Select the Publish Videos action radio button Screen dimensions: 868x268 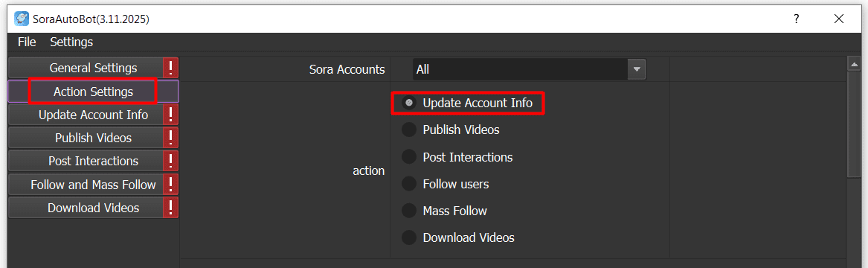point(408,130)
